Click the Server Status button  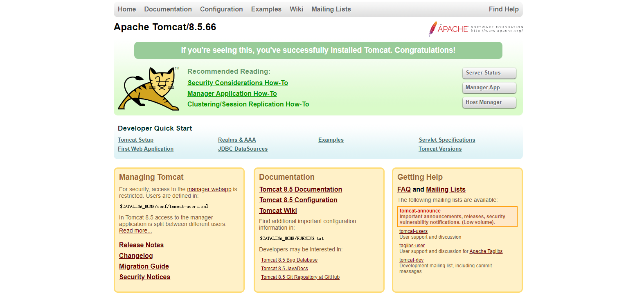pyautogui.click(x=489, y=73)
